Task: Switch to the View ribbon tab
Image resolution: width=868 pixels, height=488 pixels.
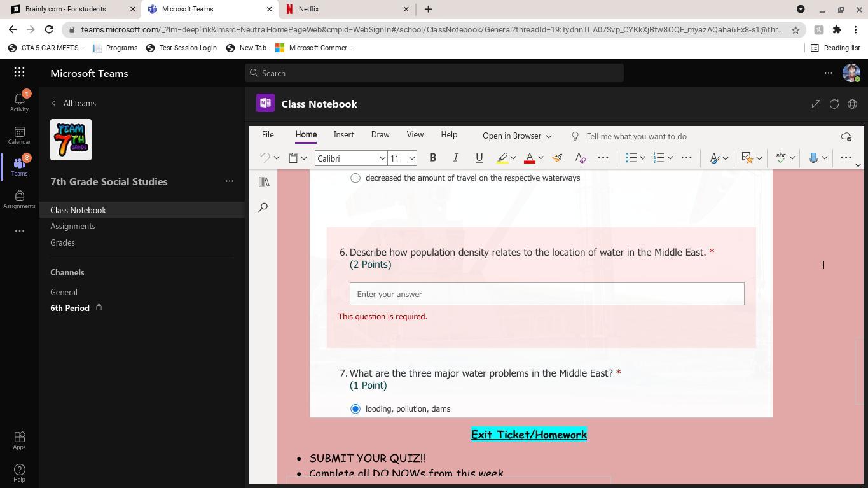Action: (x=415, y=135)
